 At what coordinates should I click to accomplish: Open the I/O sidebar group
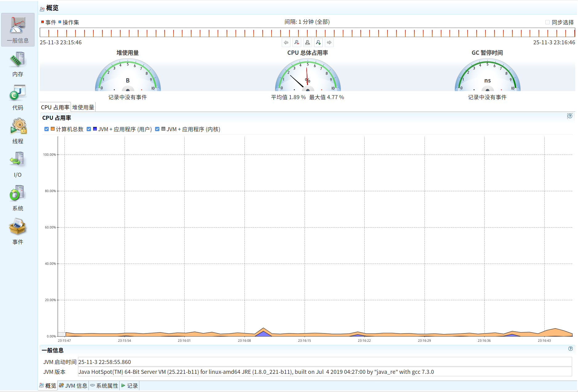point(18,165)
